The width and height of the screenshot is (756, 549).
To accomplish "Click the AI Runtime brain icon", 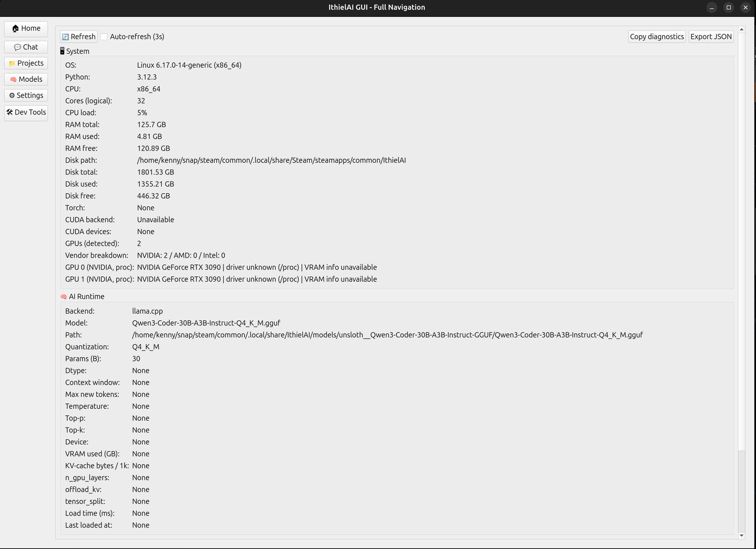I will click(x=64, y=296).
